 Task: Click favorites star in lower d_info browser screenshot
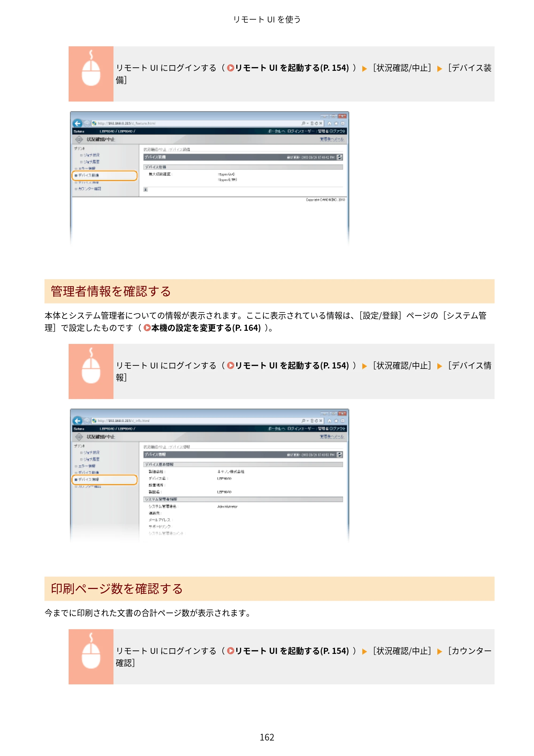(x=336, y=420)
